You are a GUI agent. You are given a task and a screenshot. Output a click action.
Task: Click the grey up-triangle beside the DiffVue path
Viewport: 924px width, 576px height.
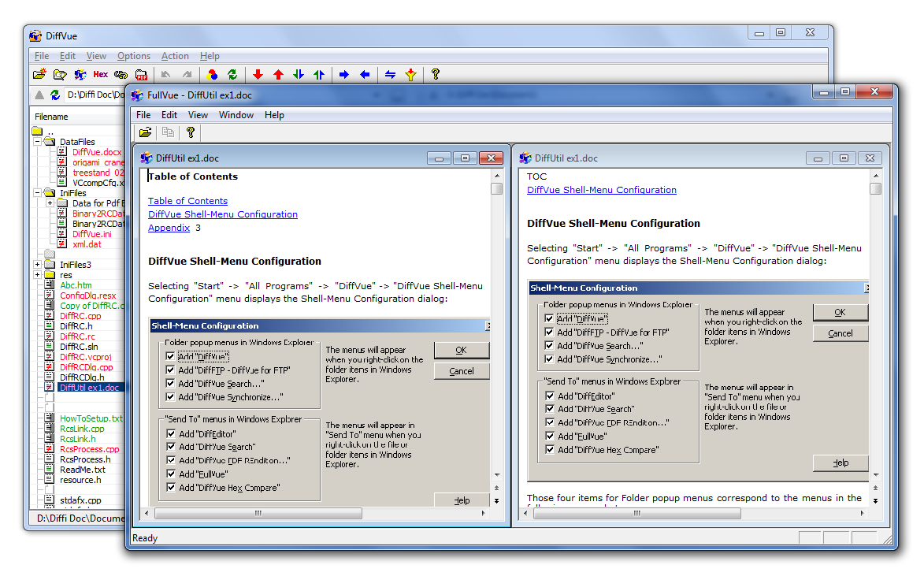tap(39, 95)
